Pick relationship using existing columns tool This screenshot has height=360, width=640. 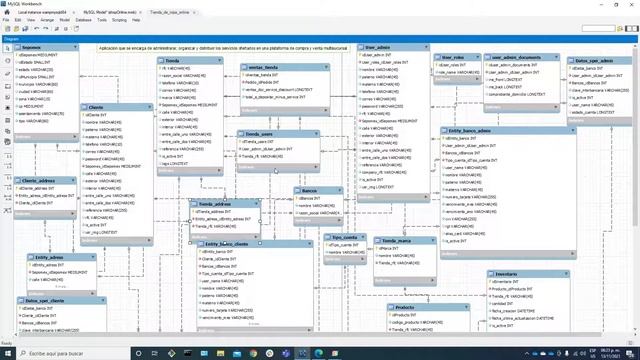coord(7,210)
